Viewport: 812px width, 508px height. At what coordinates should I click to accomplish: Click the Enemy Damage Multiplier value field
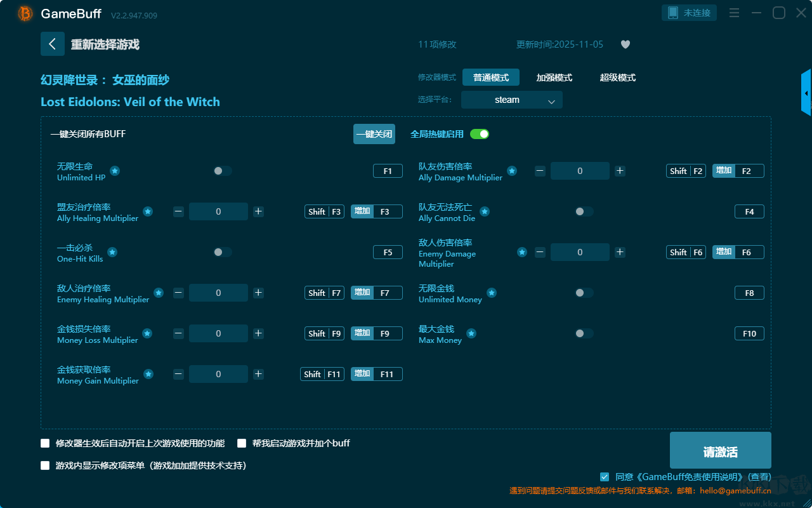pyautogui.click(x=580, y=252)
